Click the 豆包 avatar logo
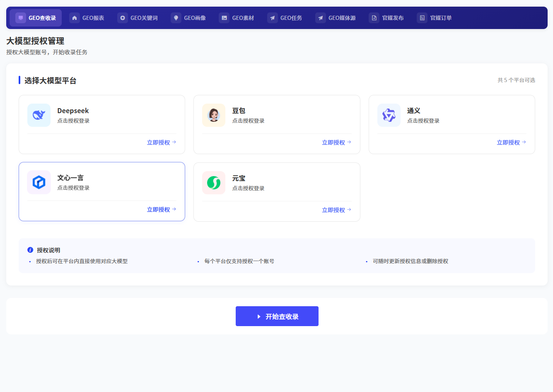The height and width of the screenshot is (392, 553). point(214,115)
